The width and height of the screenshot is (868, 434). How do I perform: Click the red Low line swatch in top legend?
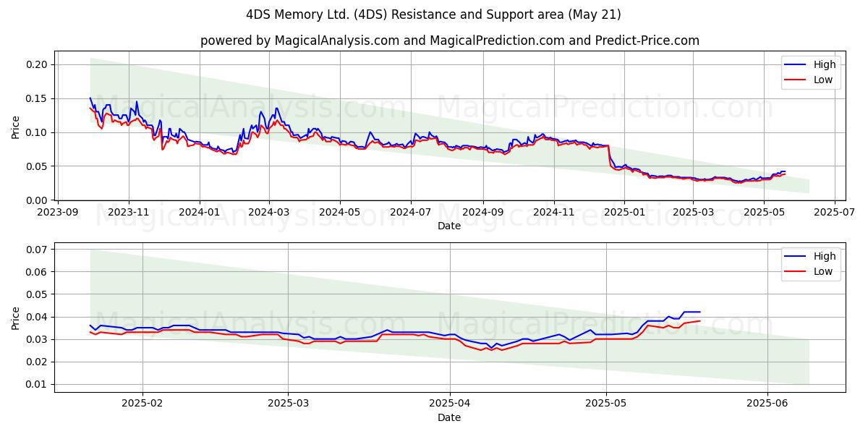(x=796, y=80)
